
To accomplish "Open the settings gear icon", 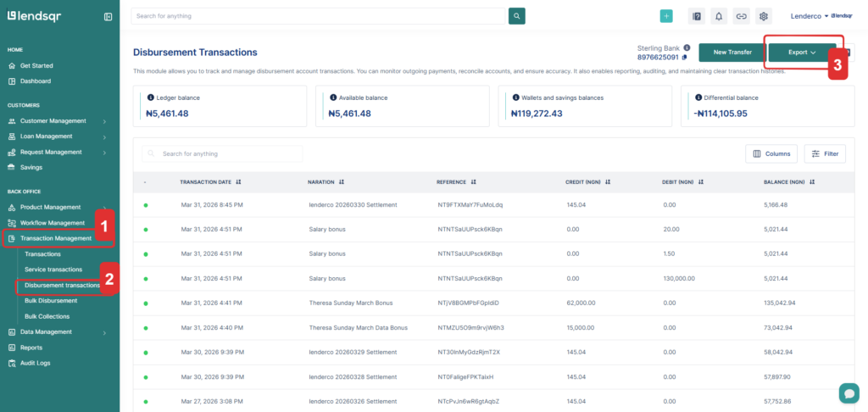I will click(x=763, y=16).
